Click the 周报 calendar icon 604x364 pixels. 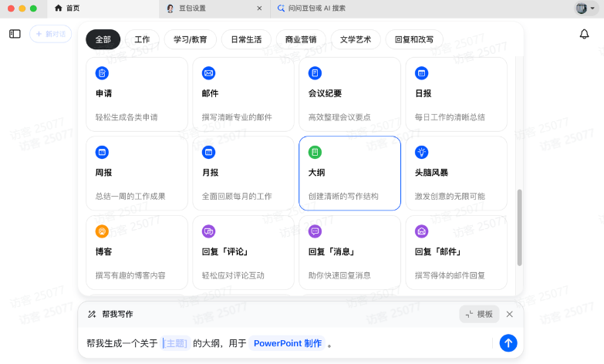[102, 152]
